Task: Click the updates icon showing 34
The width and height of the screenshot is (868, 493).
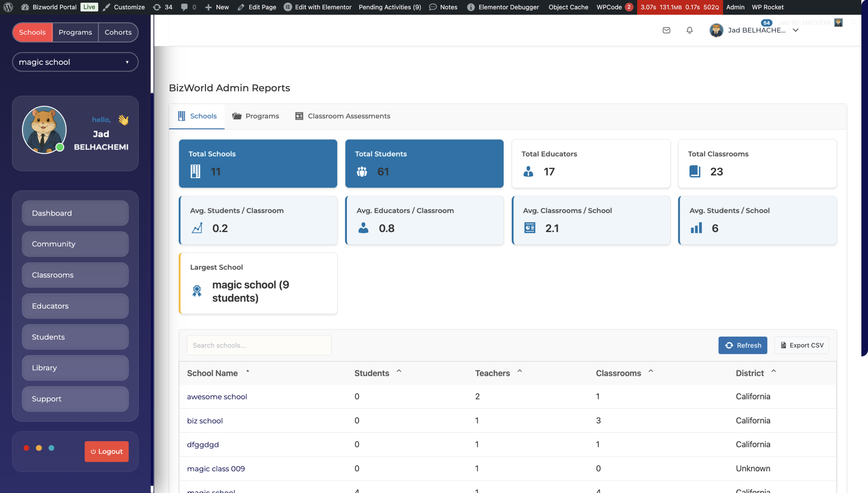Action: 157,7
